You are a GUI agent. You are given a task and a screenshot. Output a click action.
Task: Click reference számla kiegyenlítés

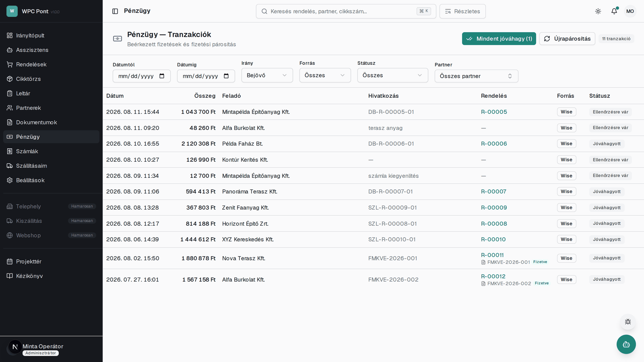[x=393, y=176]
